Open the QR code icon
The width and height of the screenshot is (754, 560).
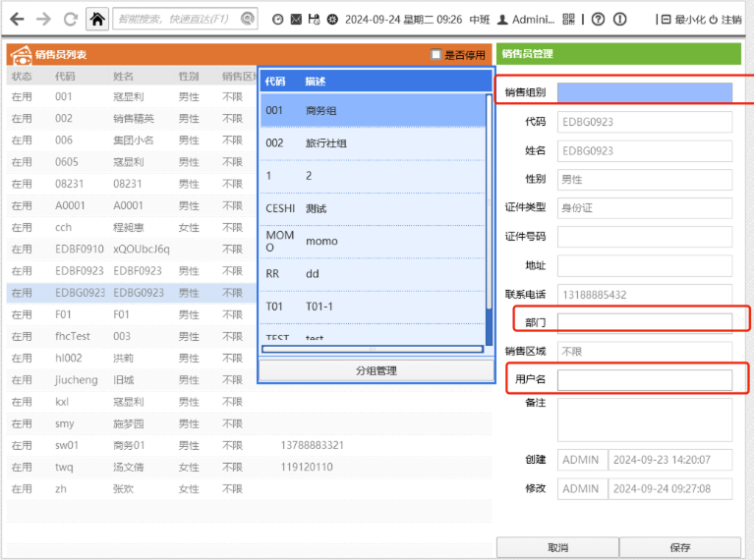(568, 20)
